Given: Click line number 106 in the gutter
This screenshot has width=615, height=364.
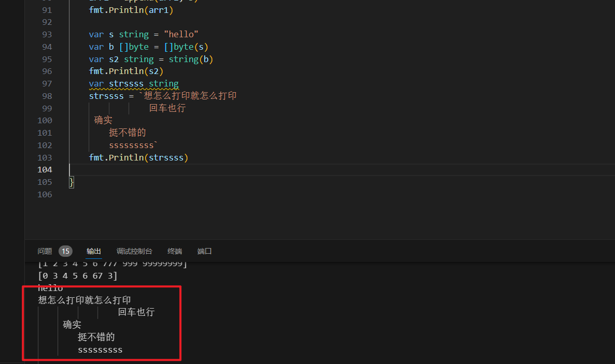Looking at the screenshot, I should click(x=45, y=194).
